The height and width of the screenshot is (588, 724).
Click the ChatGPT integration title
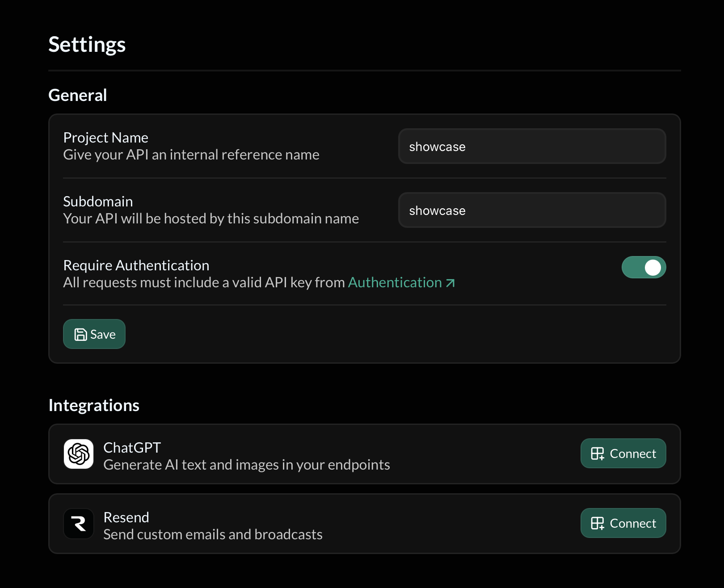coord(132,448)
